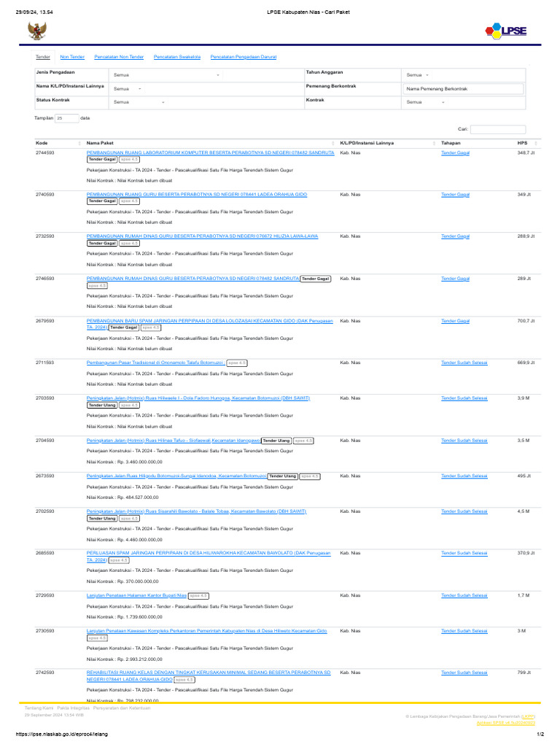
Task: Click Nama Pemenang Berkontrak input field
Action: (x=463, y=89)
